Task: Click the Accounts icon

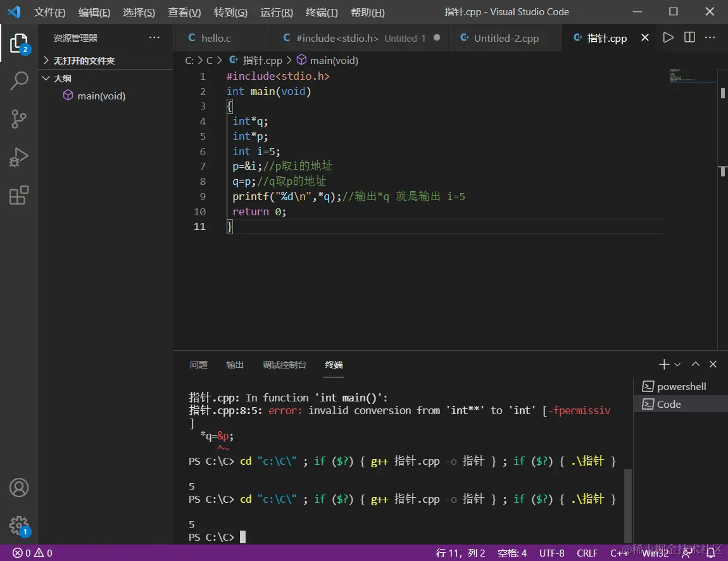Action: coord(19,488)
